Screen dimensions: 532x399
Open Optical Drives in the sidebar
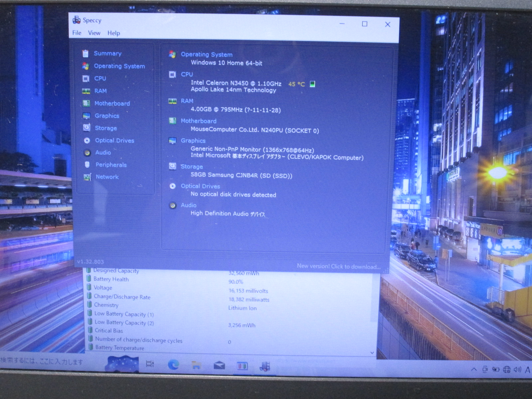pyautogui.click(x=114, y=140)
